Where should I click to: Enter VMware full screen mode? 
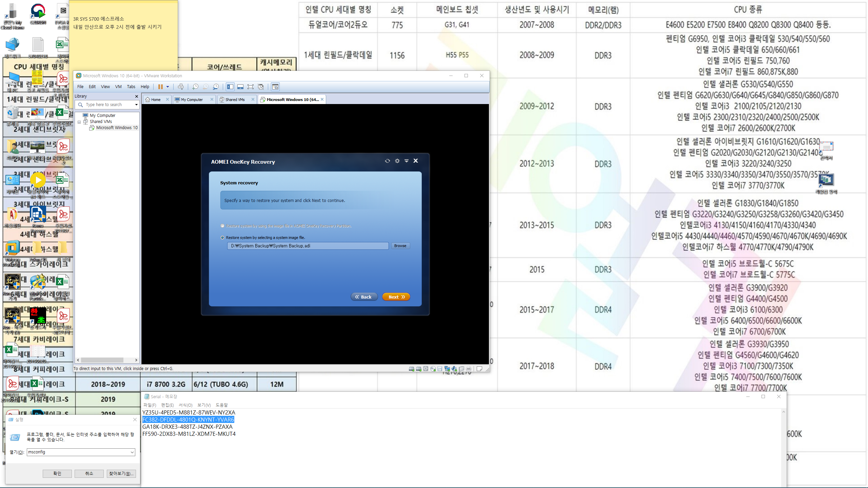point(251,87)
